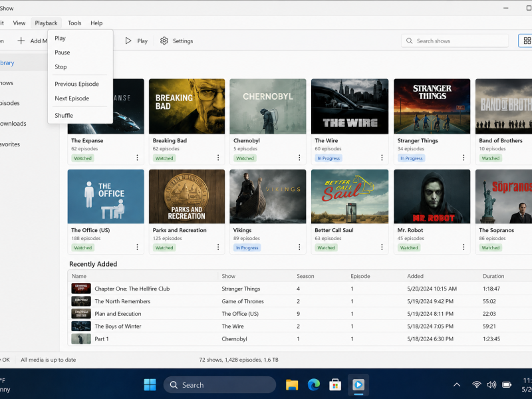The image size is (532, 399).
Task: Open Breaking Bad card three-dot menu
Action: 218,158
